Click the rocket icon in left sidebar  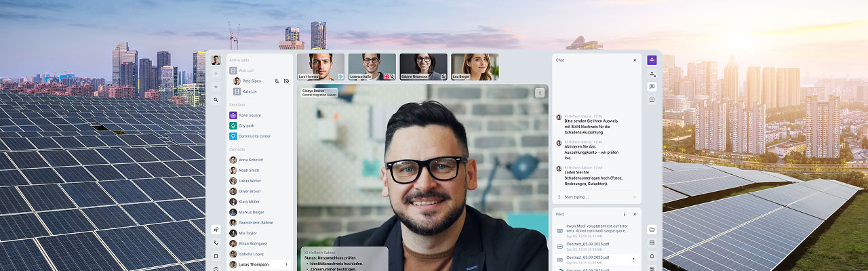click(x=216, y=229)
